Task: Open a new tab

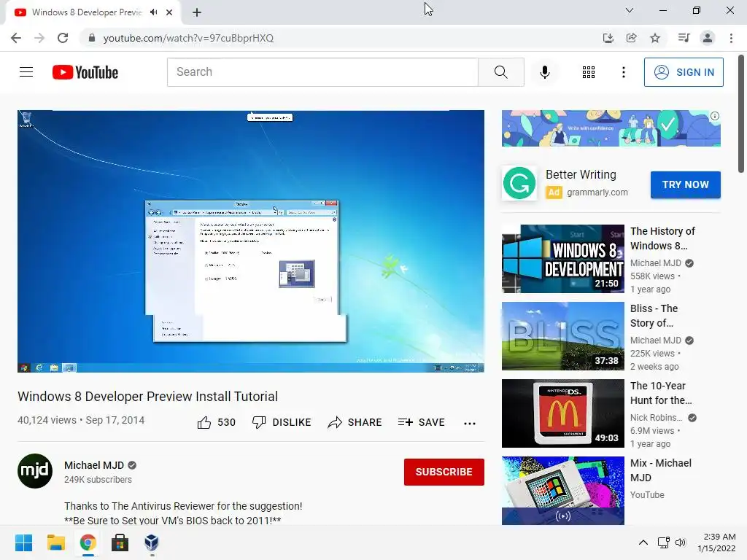Action: pos(197,12)
